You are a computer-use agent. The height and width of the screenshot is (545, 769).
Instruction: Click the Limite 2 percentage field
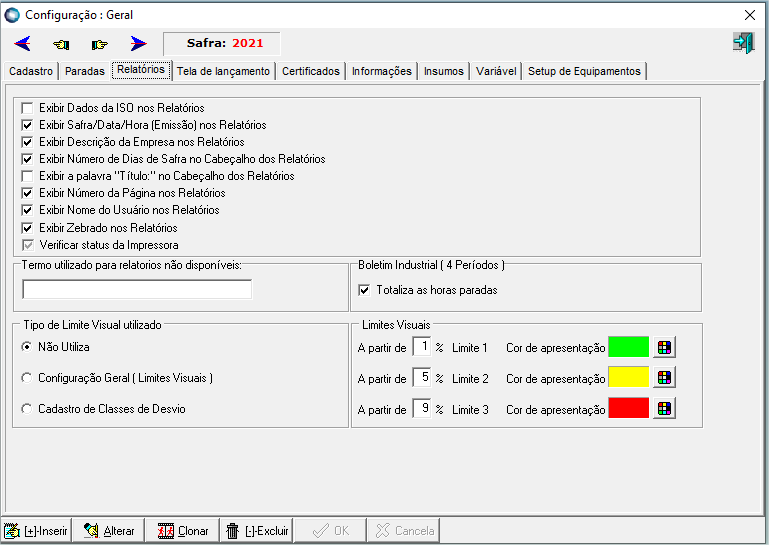[422, 378]
